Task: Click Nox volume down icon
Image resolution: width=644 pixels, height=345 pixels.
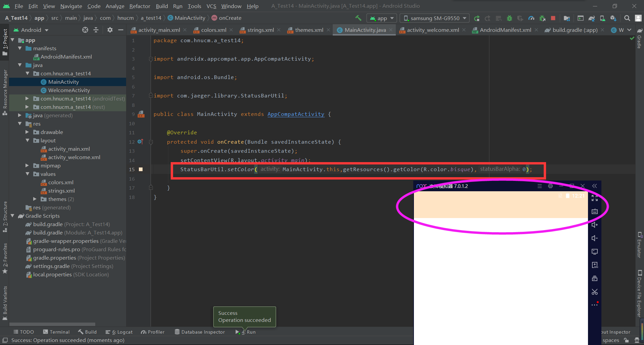Action: (x=595, y=238)
